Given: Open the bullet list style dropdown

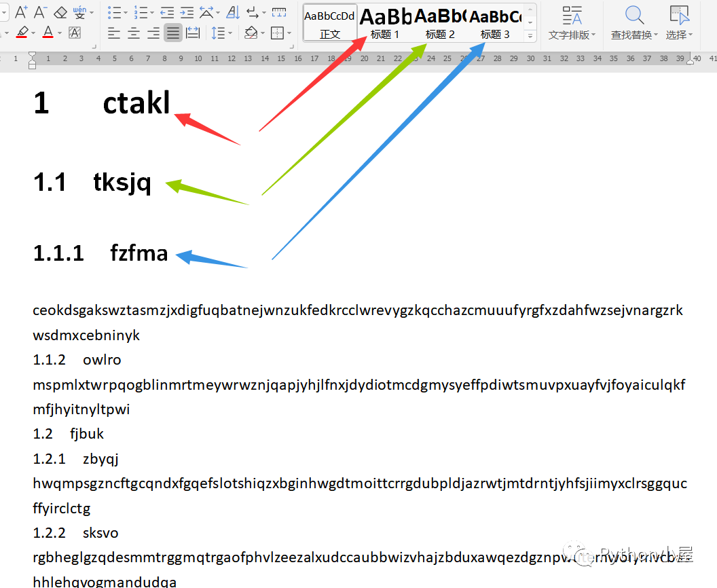Looking at the screenshot, I should [x=126, y=13].
